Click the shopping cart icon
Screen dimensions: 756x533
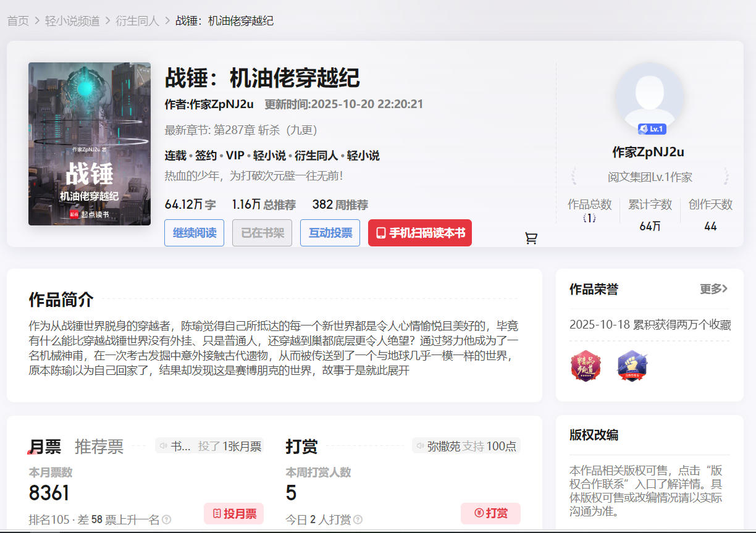[531, 238]
